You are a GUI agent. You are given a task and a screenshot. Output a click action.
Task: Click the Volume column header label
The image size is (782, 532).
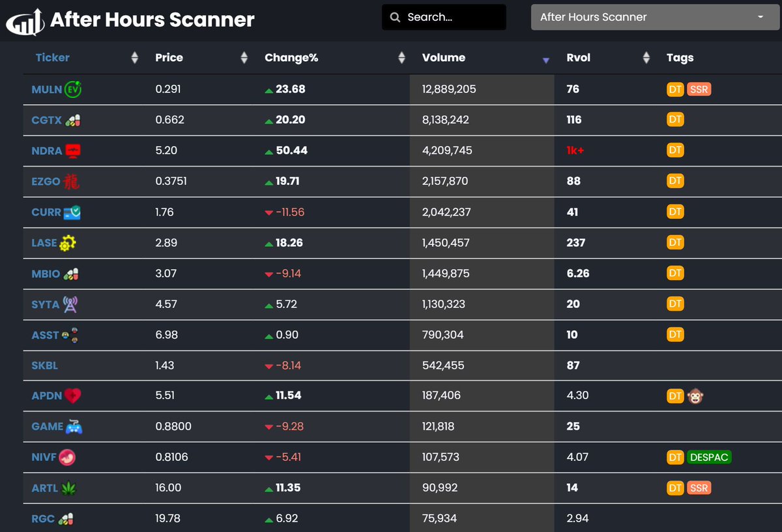point(444,57)
